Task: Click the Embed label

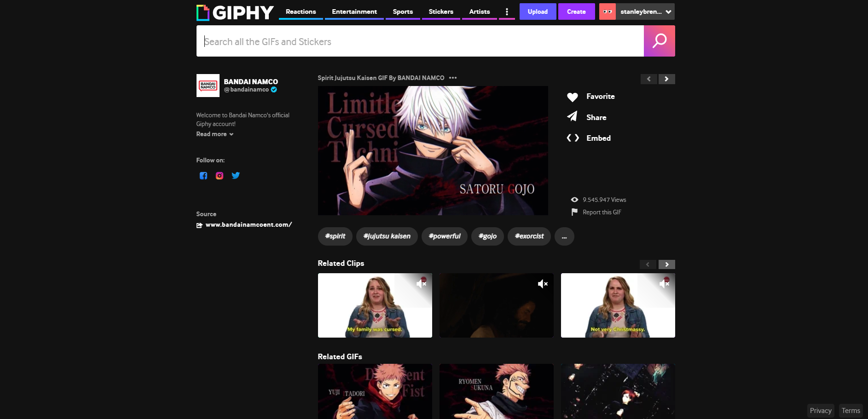Action: pos(598,138)
